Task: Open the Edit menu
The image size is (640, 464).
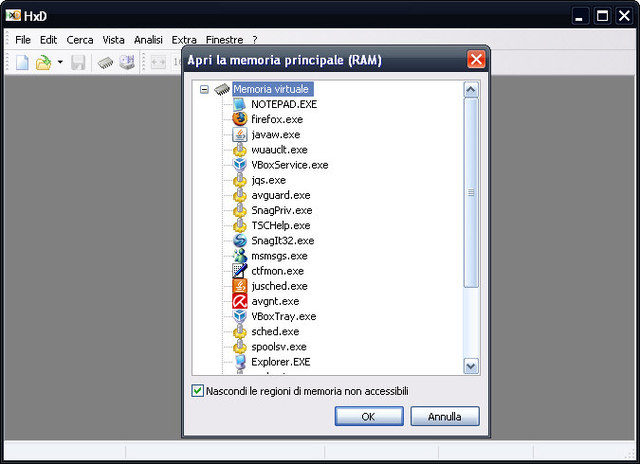Action: pyautogui.click(x=48, y=40)
